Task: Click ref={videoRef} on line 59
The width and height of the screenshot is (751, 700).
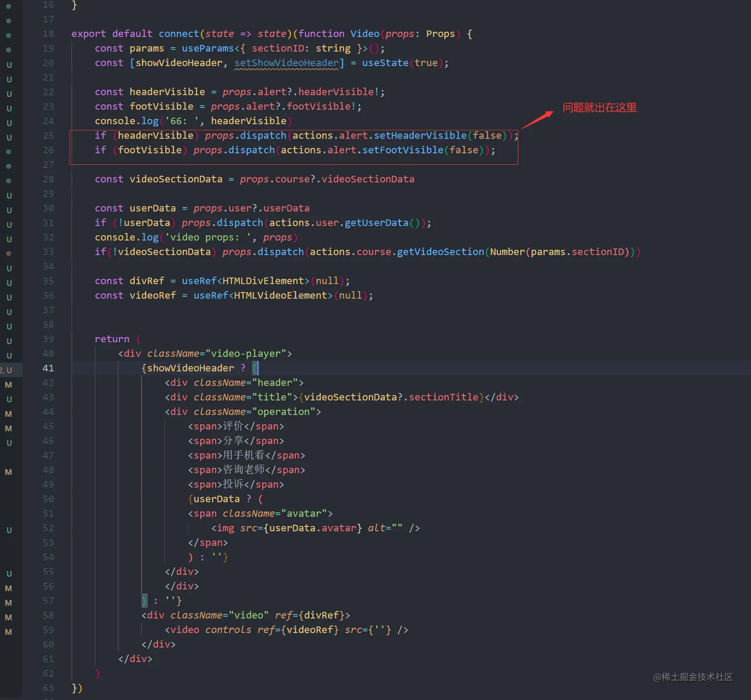Action: 298,630
